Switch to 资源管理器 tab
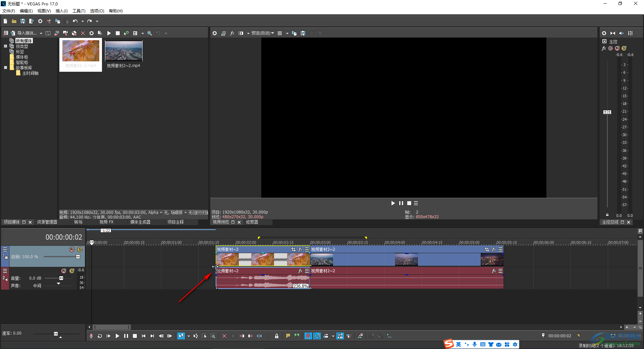Screen dimensions: 644x349 (47, 222)
